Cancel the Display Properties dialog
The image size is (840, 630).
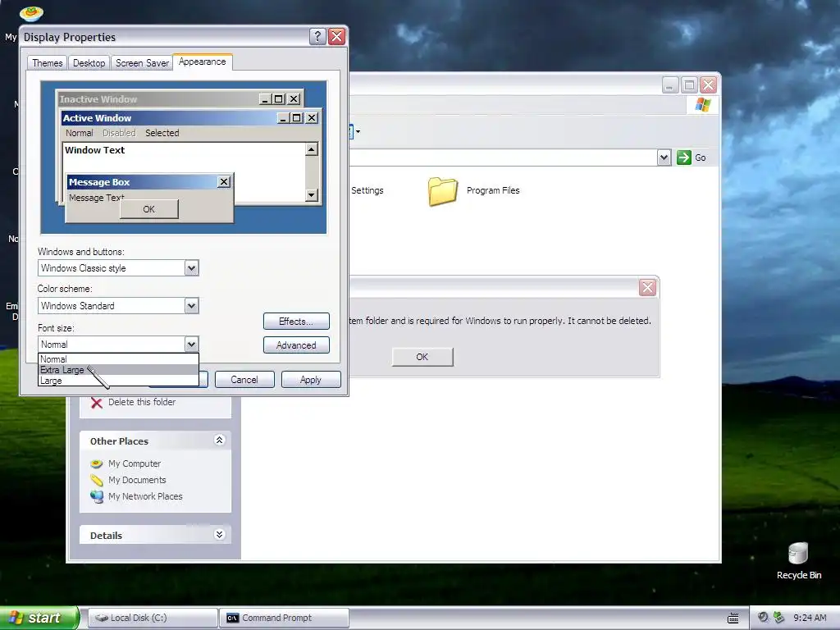click(244, 380)
